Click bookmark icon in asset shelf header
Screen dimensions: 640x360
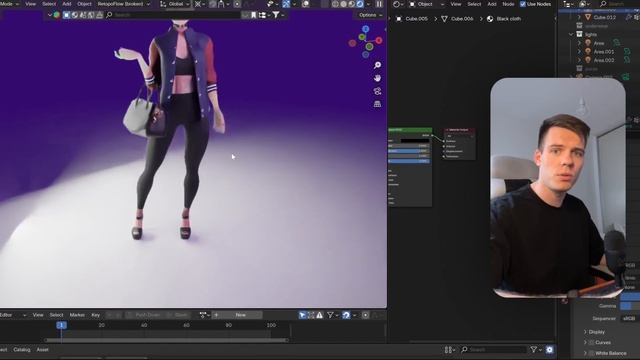click(253, 15)
